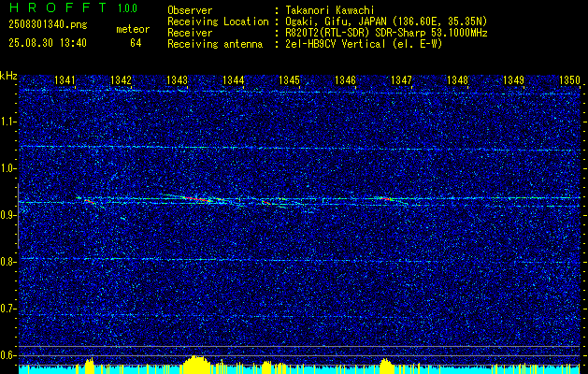
Task: Click the meteor label
Action: [133, 30]
